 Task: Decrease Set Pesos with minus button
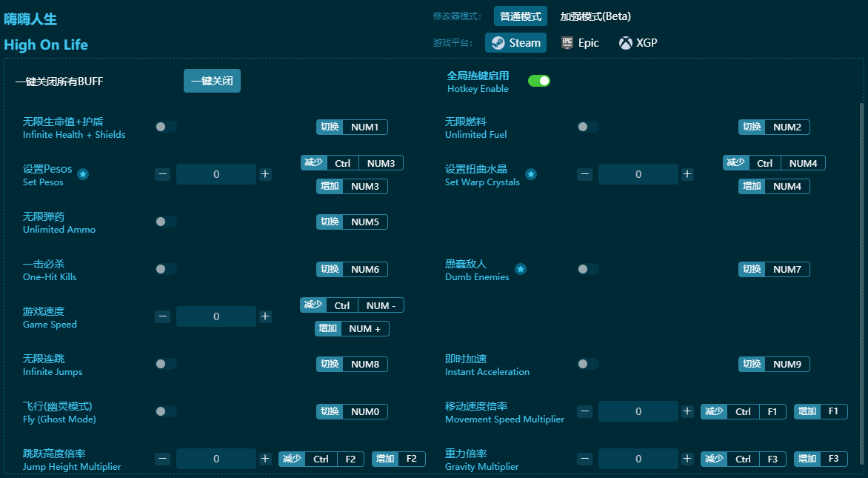click(162, 174)
